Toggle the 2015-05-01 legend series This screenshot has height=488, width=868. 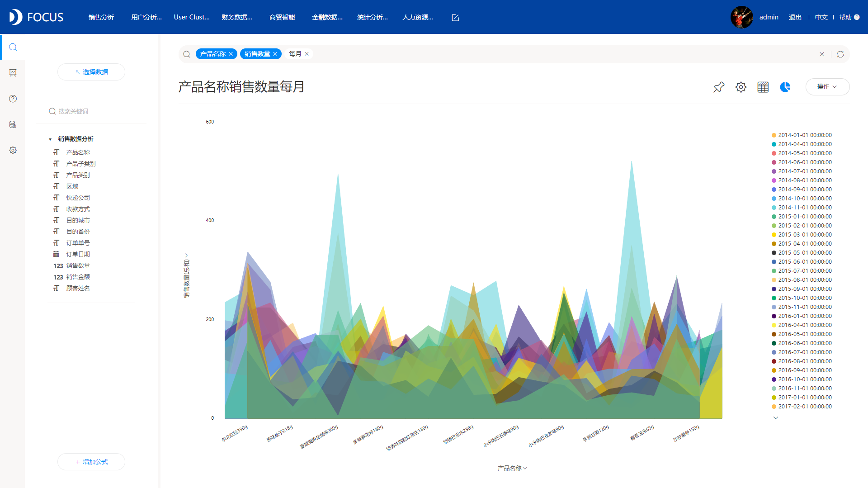tap(802, 253)
